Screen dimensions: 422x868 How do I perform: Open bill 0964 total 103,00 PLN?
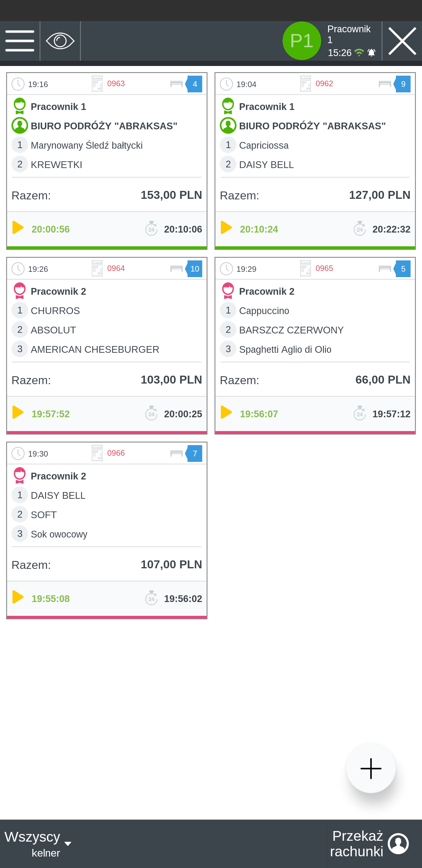pyautogui.click(x=106, y=380)
